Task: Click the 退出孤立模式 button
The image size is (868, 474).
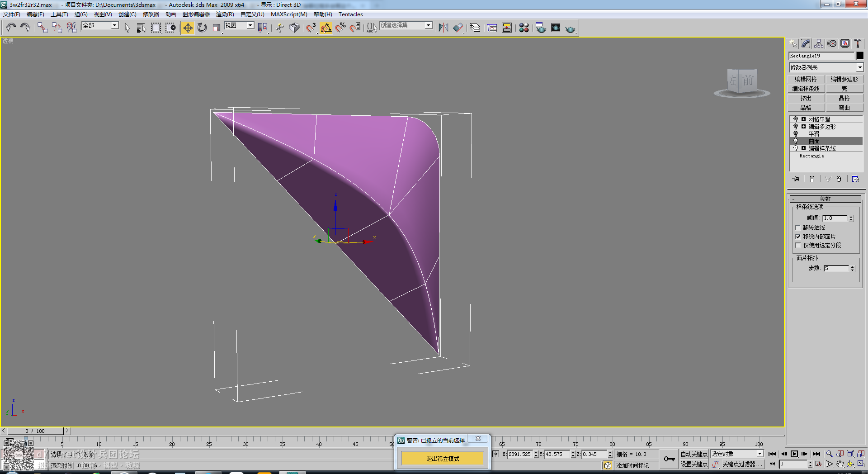Action: click(x=443, y=459)
